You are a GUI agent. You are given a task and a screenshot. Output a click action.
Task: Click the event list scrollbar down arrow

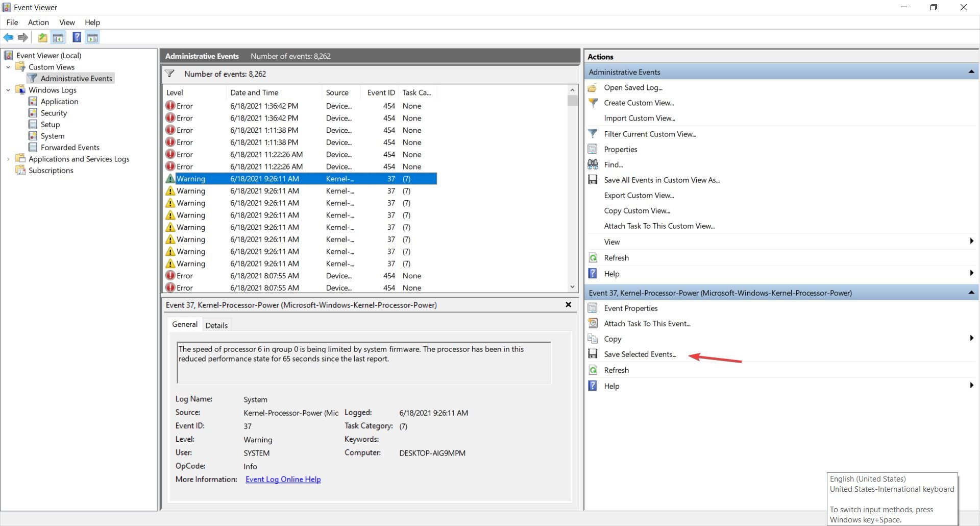point(572,287)
